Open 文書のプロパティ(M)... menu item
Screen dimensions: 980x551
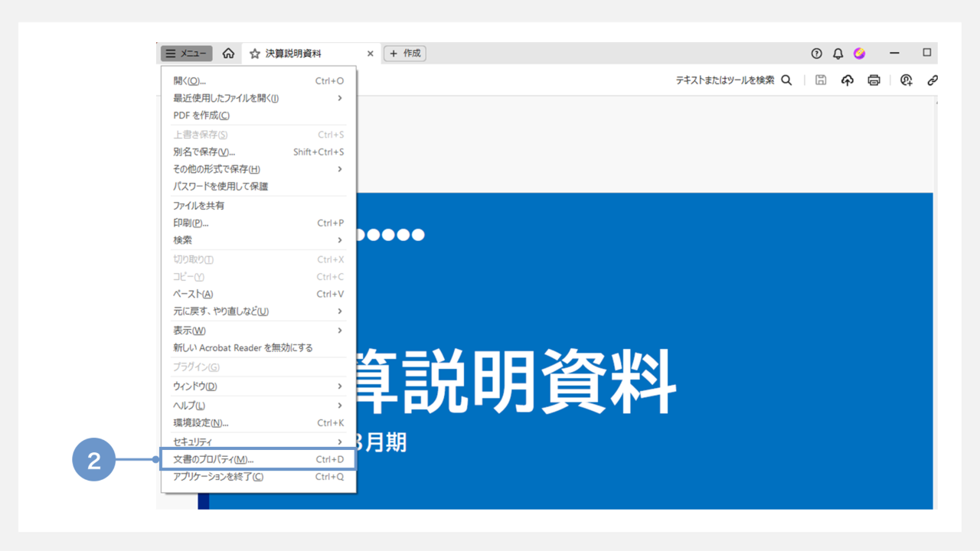pyautogui.click(x=259, y=459)
